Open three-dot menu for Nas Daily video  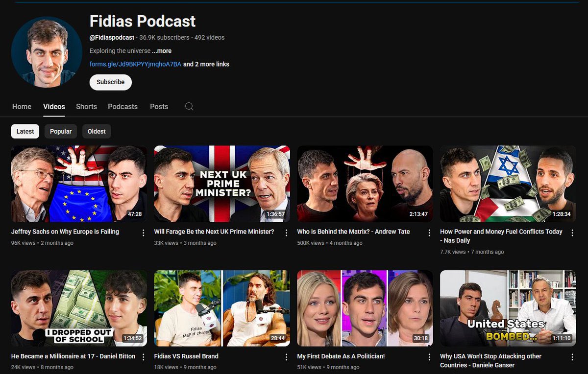coord(572,233)
